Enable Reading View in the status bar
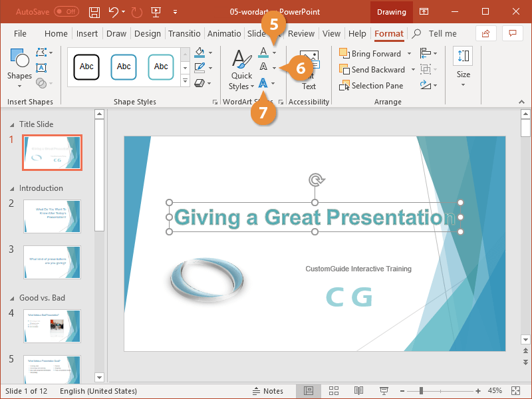 pos(359,391)
